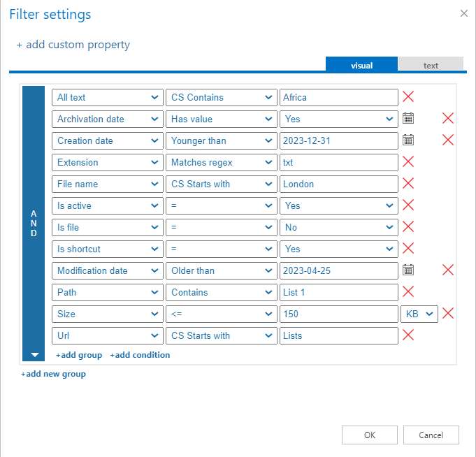This screenshot has height=457, width=476.
Task: Collapse the AND group arrow
Action: [x=34, y=355]
